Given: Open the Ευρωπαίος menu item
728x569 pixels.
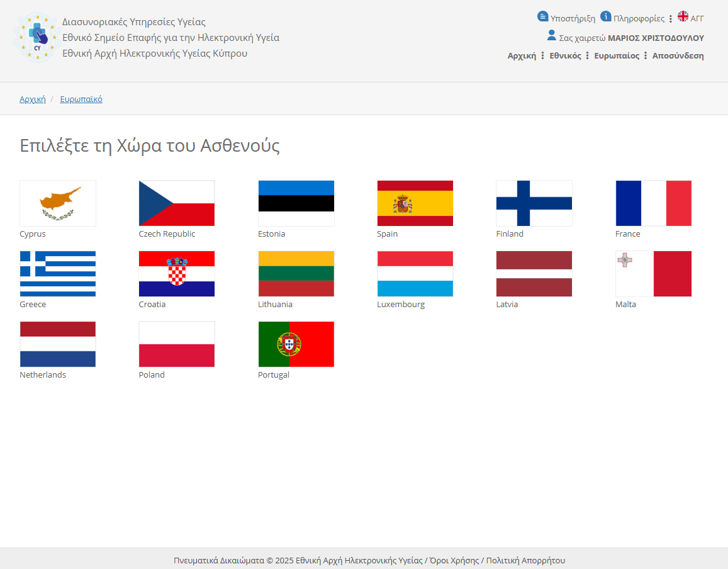Looking at the screenshot, I should (x=617, y=55).
